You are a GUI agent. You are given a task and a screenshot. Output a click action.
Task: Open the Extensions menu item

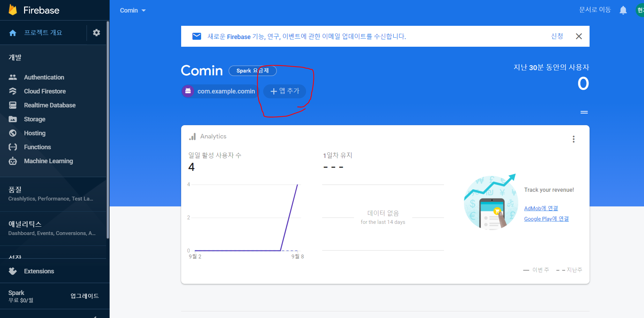(39, 271)
